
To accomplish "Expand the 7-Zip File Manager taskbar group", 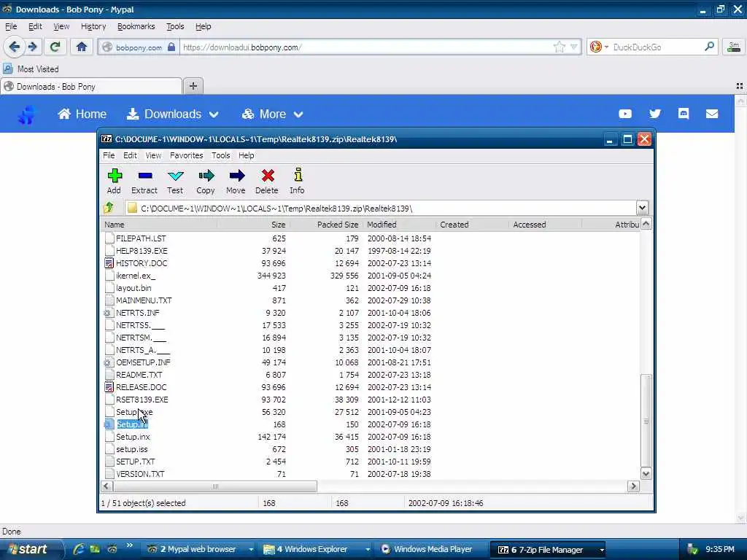I will pos(602,550).
